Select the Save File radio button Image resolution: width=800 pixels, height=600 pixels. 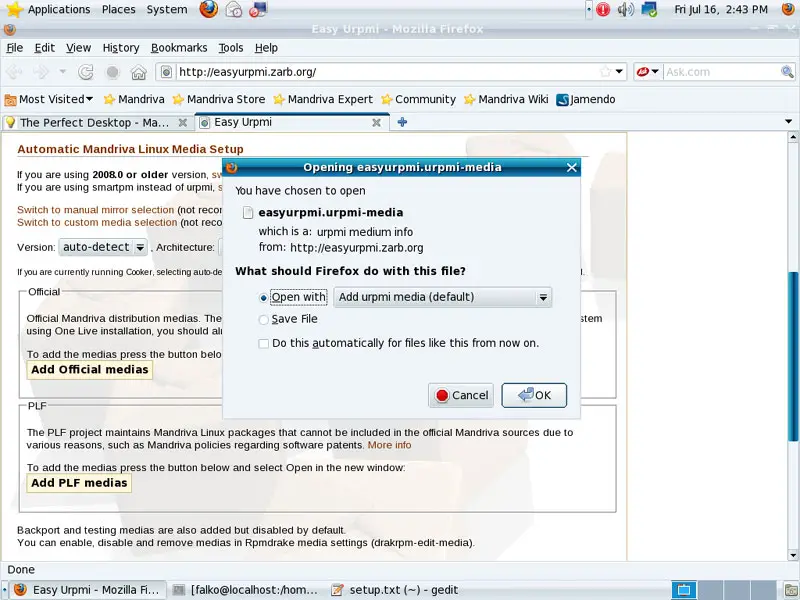tap(263, 320)
